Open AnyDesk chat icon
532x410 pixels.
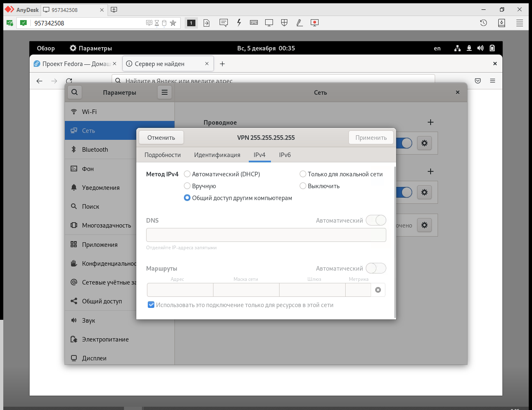223,23
